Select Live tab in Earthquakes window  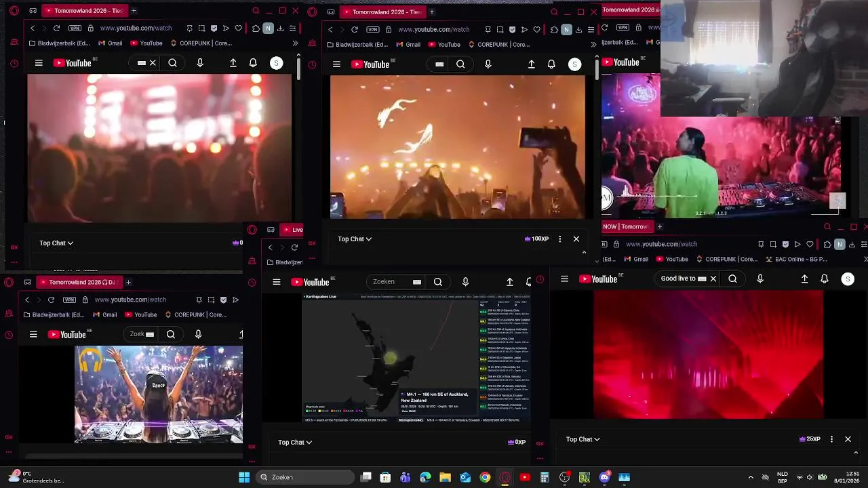click(x=292, y=230)
